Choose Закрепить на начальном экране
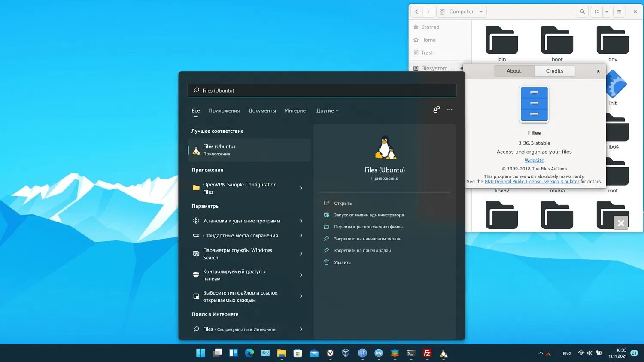 click(x=368, y=239)
